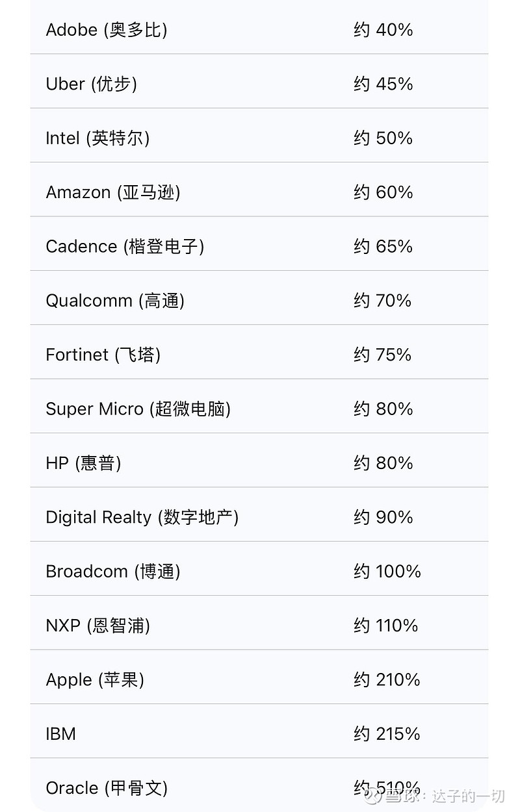Select the 约 100% value for Broadcom
The image size is (520, 812).
coord(387,572)
